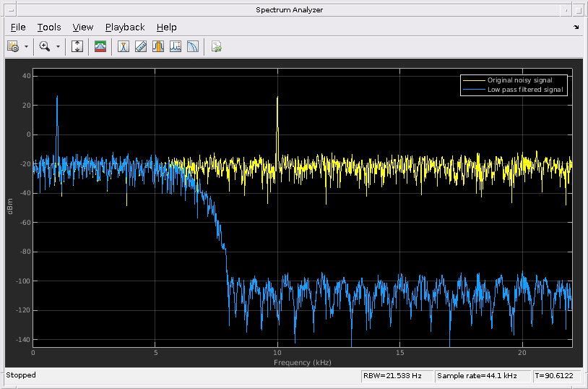Open the File menu
This screenshot has height=389, width=588.
click(x=18, y=27)
